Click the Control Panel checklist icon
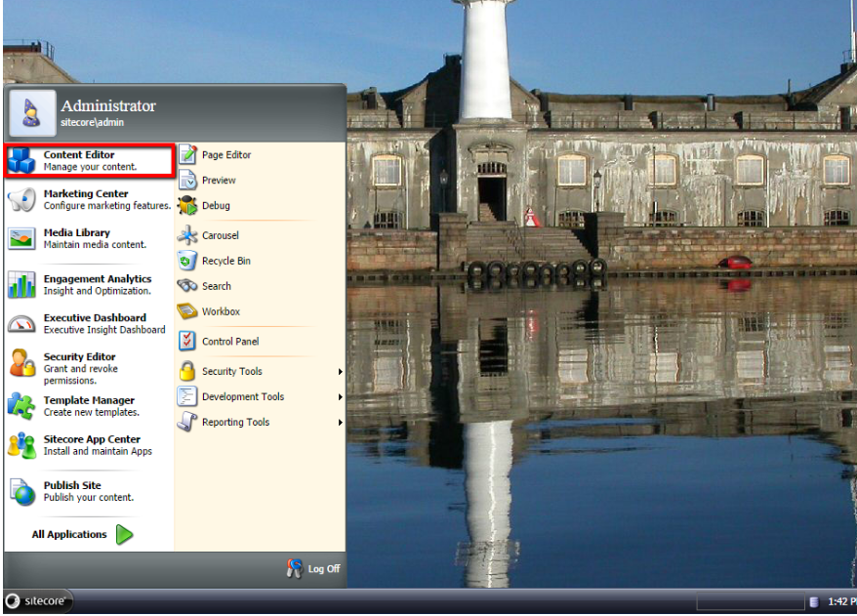Viewport: 857px width, 616px height. click(x=187, y=341)
